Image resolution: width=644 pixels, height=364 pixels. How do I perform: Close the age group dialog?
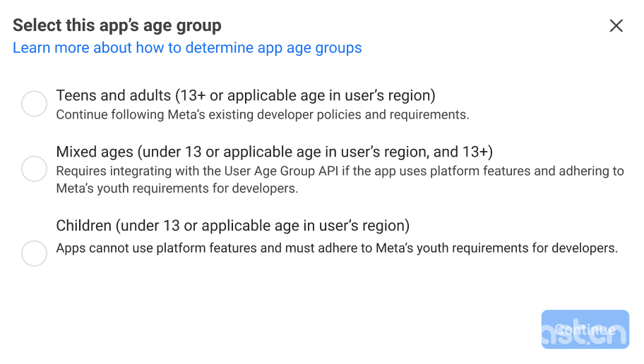coord(616,26)
